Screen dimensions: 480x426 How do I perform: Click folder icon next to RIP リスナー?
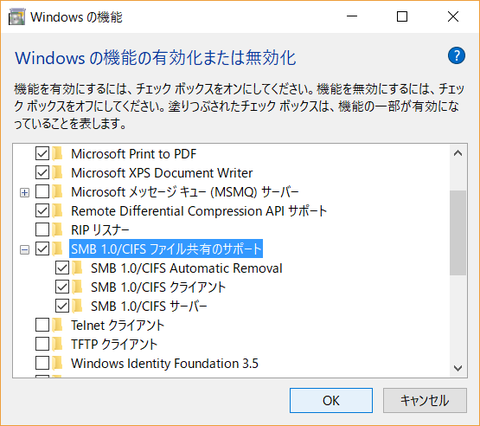point(57,230)
